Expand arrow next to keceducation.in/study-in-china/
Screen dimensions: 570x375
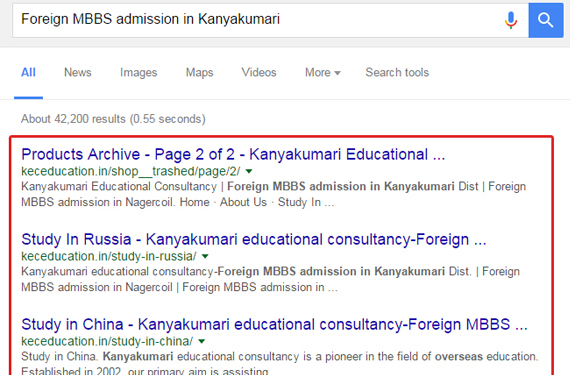(202, 341)
